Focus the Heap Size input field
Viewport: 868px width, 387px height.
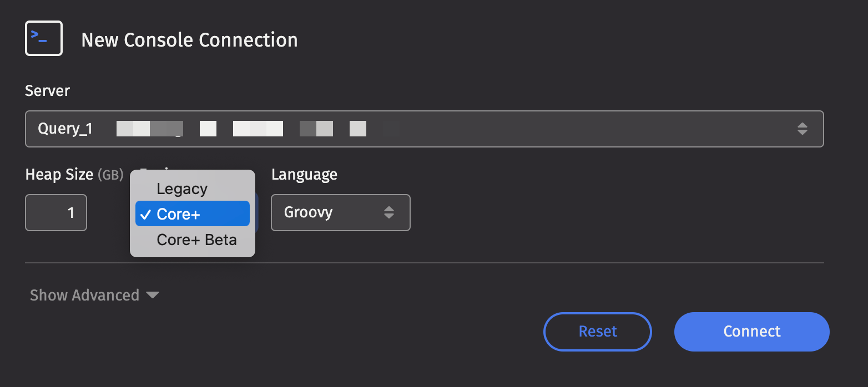(56, 212)
